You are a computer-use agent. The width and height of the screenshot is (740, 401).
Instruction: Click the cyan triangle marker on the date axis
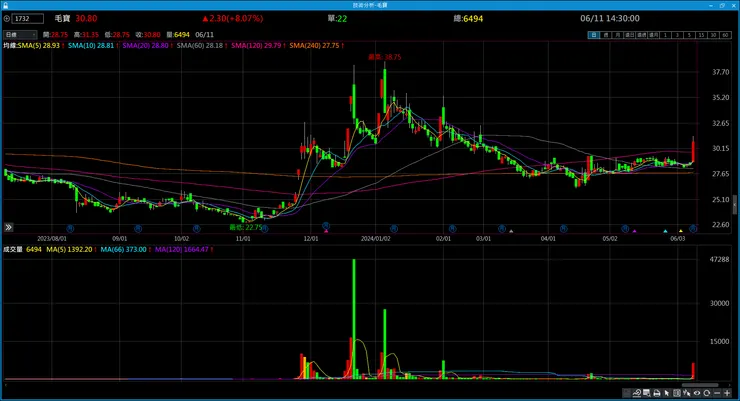(665, 231)
